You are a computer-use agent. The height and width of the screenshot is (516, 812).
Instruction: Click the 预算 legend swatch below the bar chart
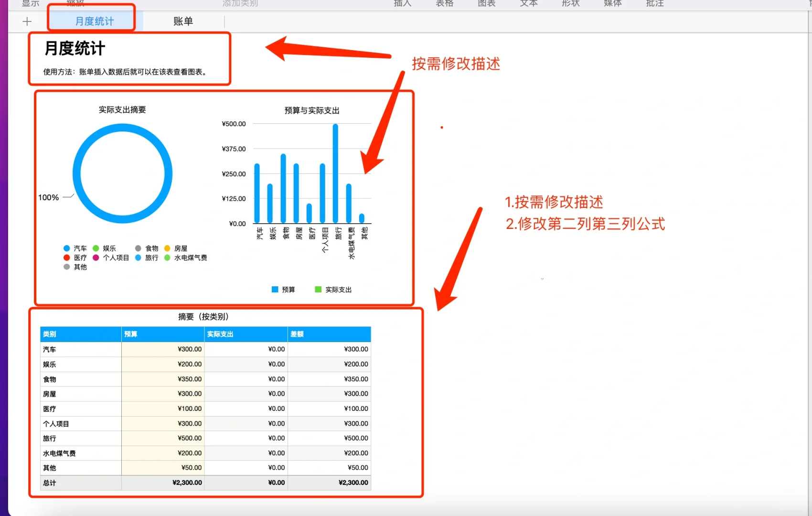(275, 289)
